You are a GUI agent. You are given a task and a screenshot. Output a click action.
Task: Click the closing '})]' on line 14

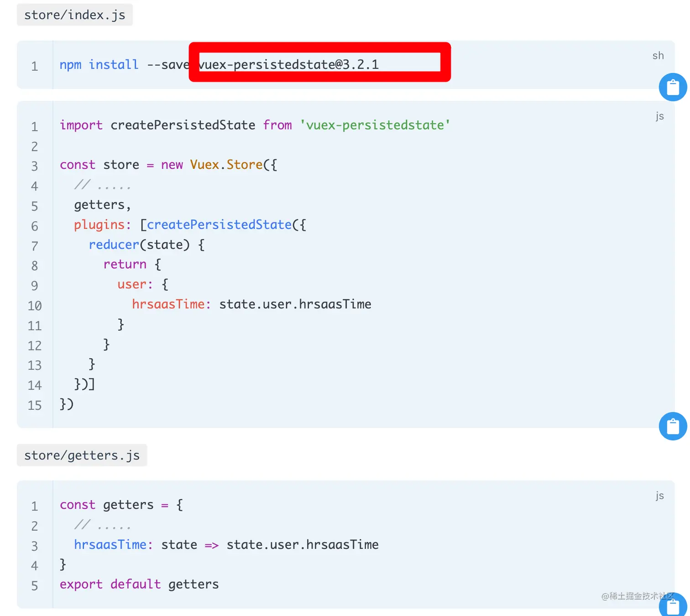pyautogui.click(x=85, y=384)
